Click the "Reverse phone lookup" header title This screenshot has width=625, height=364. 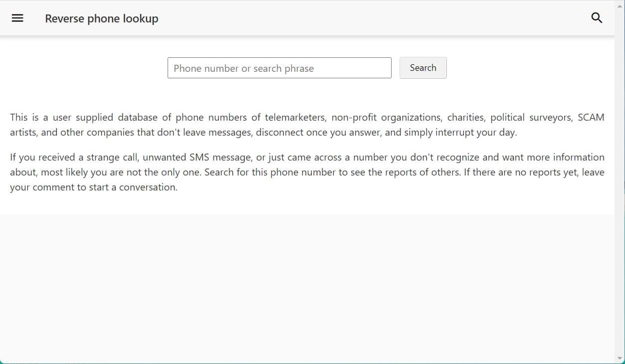coord(102,18)
